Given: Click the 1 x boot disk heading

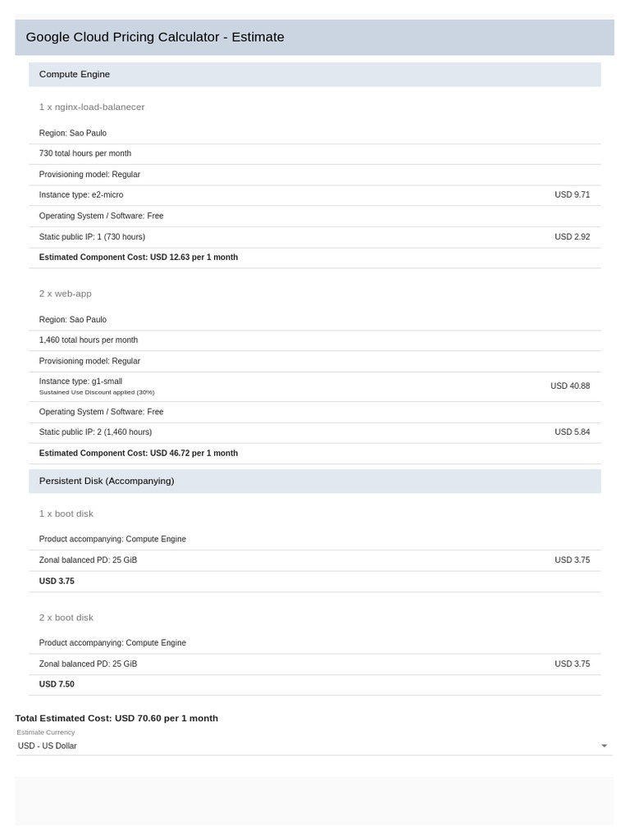Looking at the screenshot, I should [66, 514].
